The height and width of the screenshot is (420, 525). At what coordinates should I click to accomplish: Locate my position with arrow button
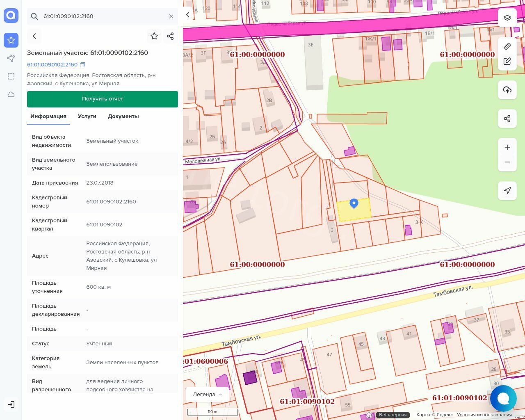click(507, 190)
